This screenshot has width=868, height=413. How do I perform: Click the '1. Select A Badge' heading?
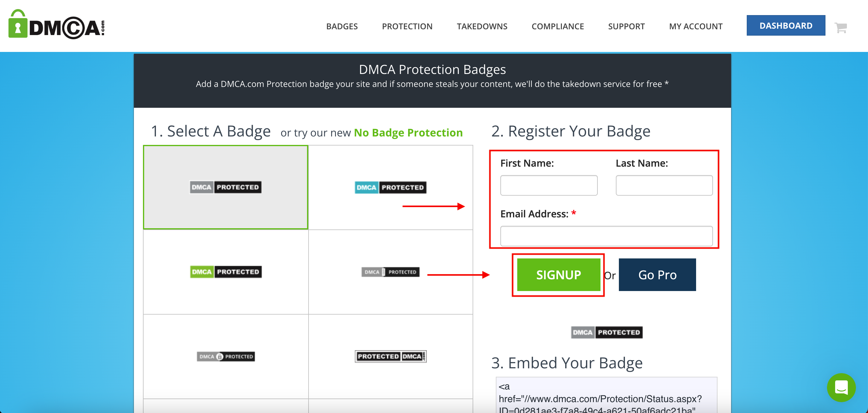click(x=211, y=131)
